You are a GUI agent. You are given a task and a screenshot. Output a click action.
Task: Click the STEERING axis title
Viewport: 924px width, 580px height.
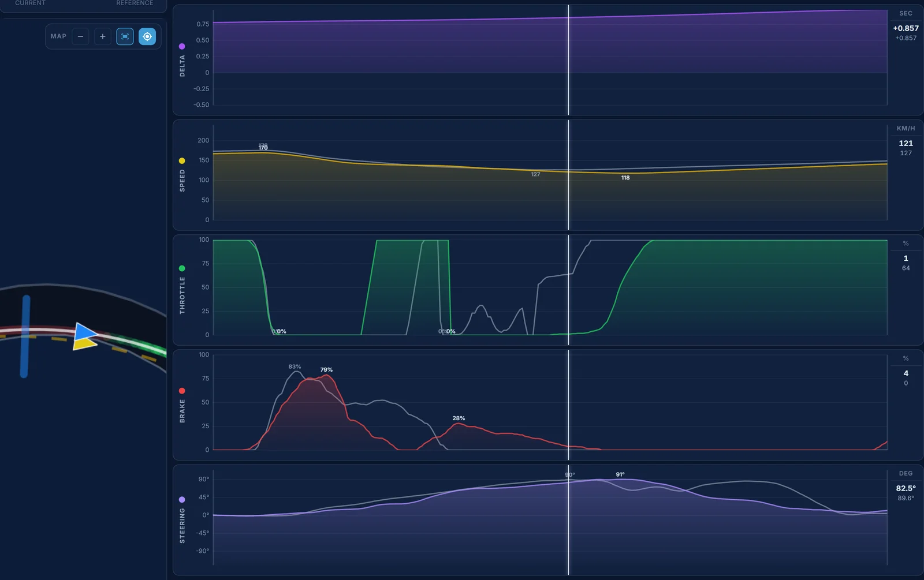(x=182, y=526)
